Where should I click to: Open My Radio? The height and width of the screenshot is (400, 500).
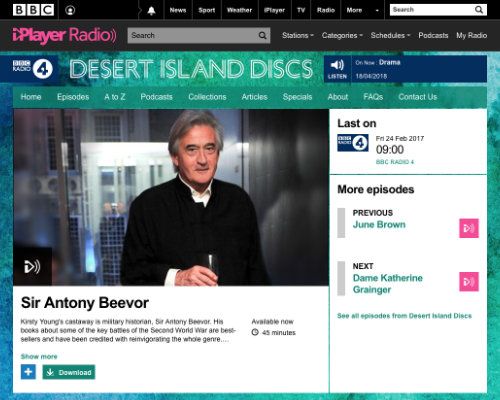(471, 35)
